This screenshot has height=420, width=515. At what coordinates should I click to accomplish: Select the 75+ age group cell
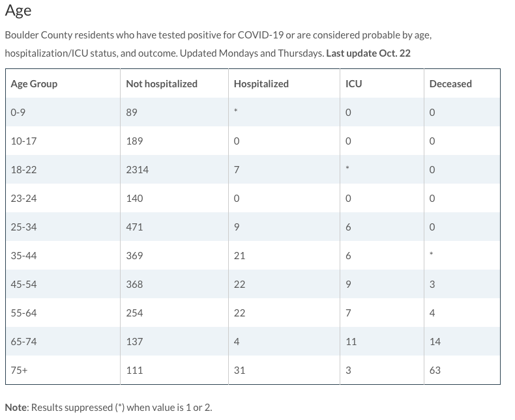point(20,371)
